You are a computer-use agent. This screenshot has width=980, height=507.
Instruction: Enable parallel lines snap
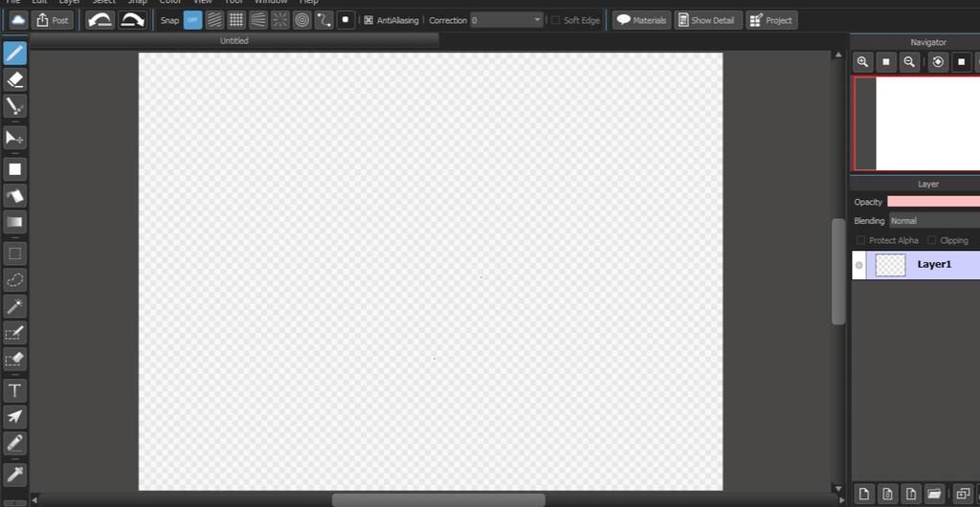214,20
